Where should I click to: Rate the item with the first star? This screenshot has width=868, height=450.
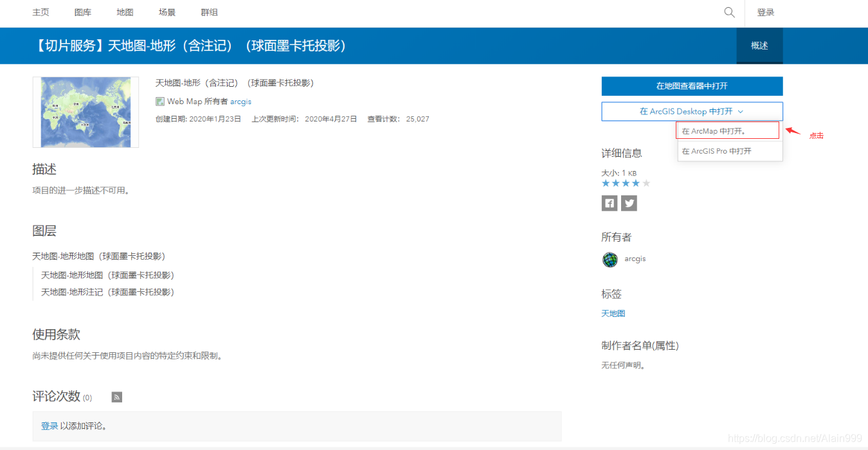point(606,183)
